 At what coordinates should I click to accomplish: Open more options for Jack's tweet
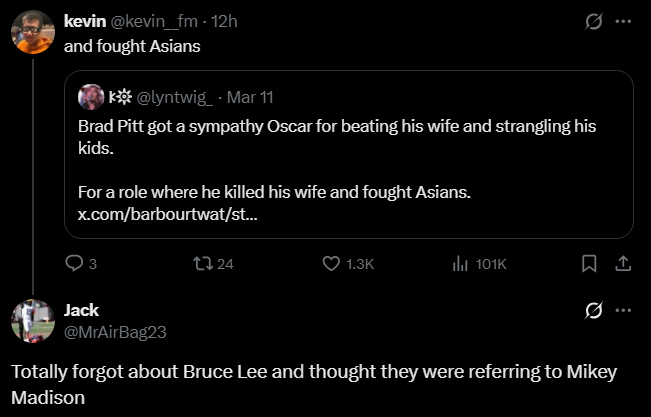click(623, 310)
